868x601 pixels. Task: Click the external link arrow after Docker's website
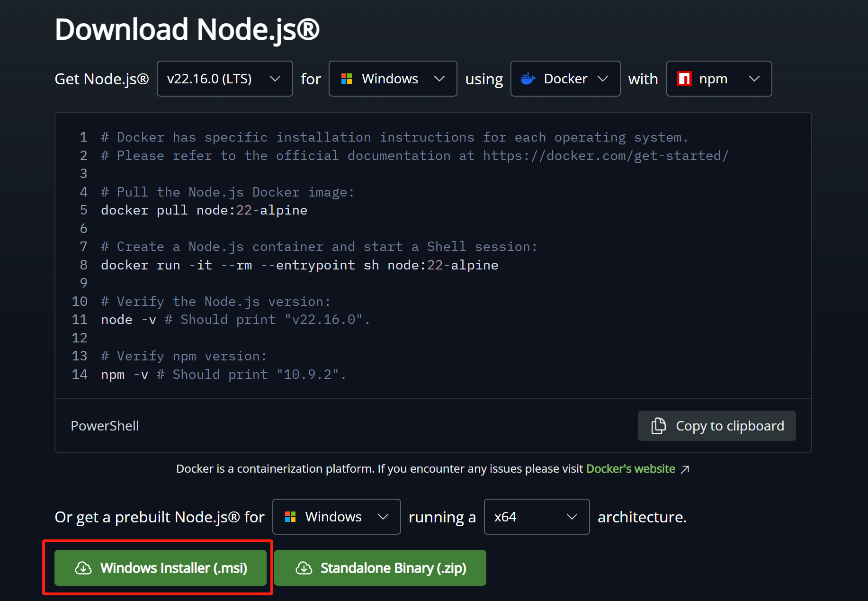click(x=685, y=469)
